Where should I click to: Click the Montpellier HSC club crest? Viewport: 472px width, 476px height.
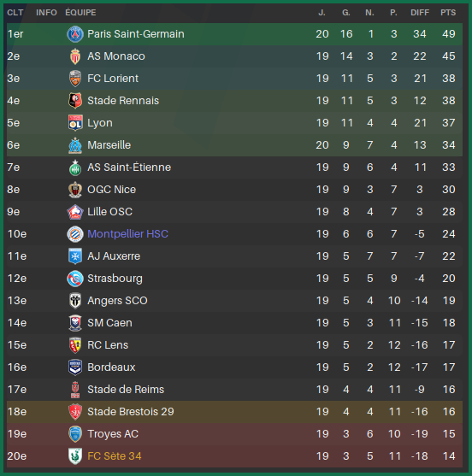coord(75,234)
